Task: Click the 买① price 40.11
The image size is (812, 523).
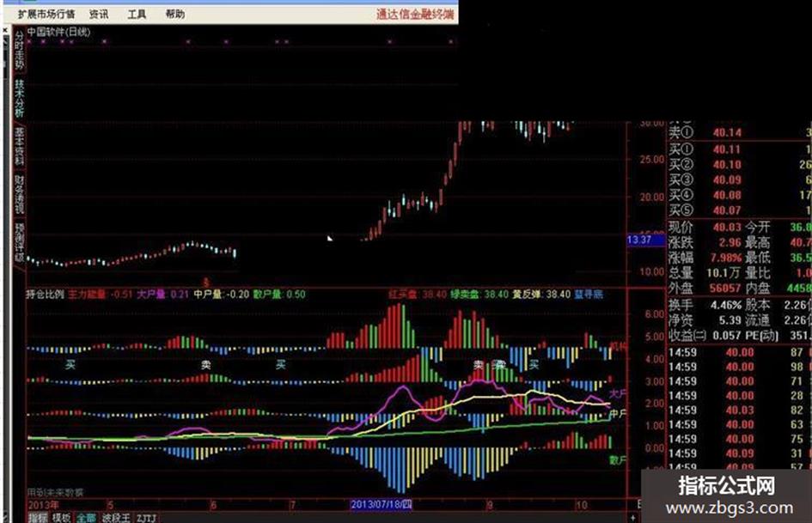Action: 727,149
